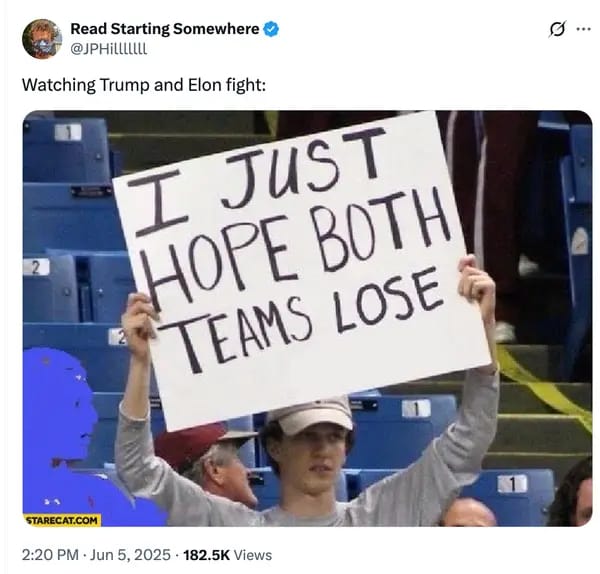Screen dimensions: 600x574
Task: Open the I JUST HOPE BOTH TEAMS LOSE sign image
Action: coord(308,318)
